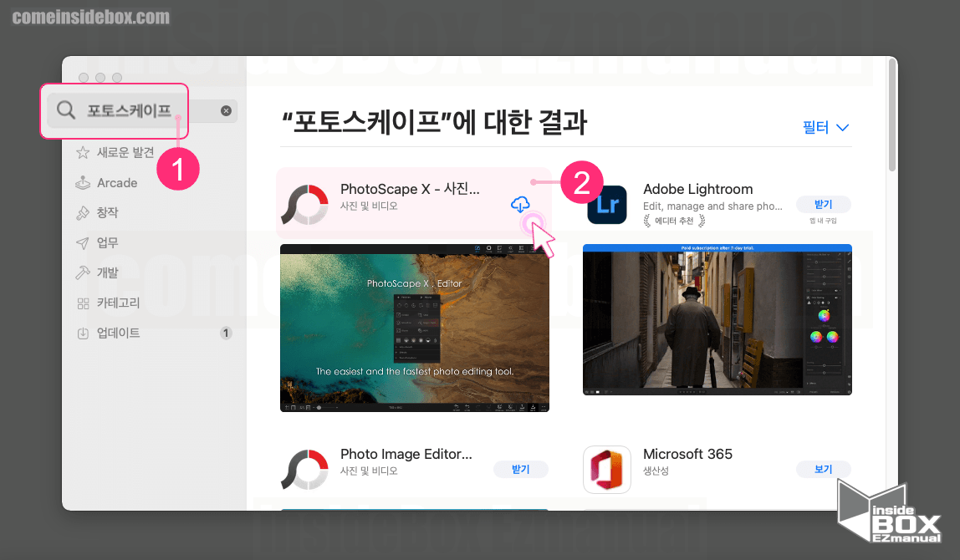This screenshot has width=960, height=560.
Task: Open the Arcade section
Action: (117, 182)
